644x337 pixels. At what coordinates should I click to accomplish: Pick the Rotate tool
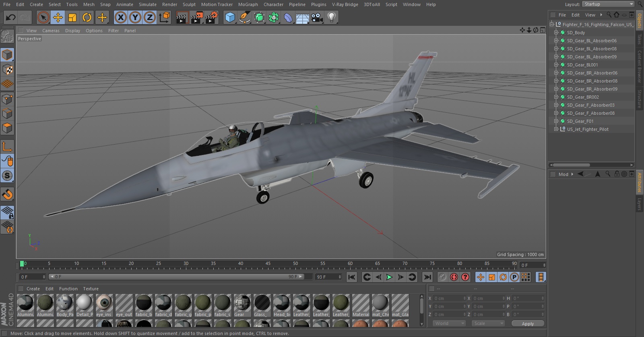[x=87, y=17]
